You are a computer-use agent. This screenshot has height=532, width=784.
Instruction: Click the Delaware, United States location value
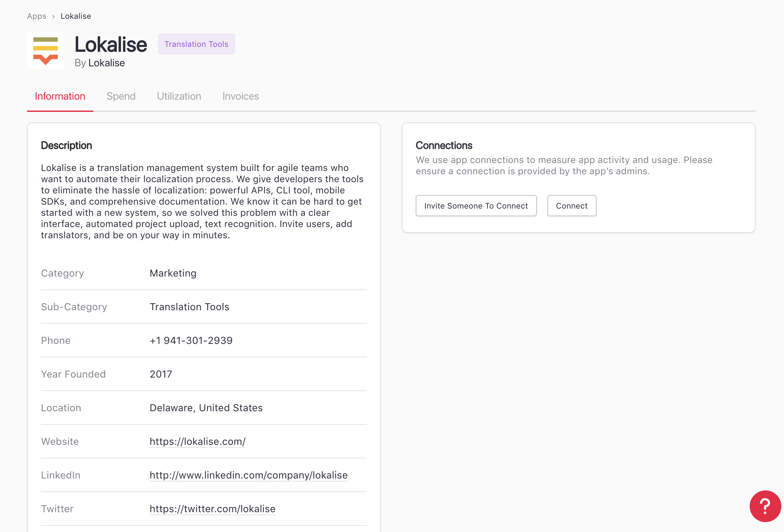click(x=206, y=408)
